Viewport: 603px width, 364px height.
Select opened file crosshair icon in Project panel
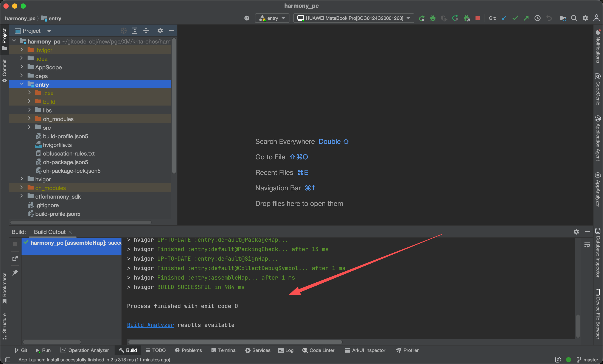124,31
